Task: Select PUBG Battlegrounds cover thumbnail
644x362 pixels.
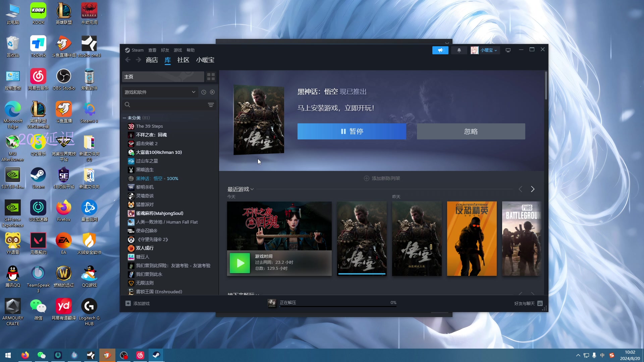Action: click(x=522, y=239)
